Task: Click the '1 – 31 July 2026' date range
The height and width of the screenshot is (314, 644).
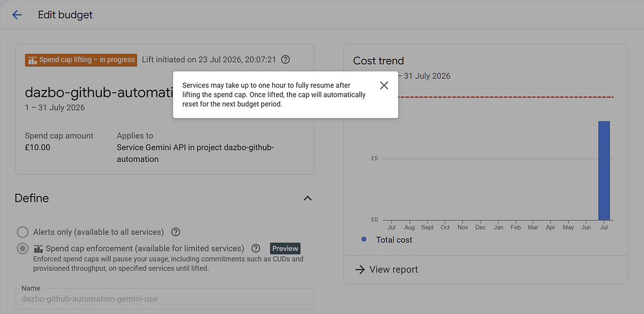Action: (x=55, y=108)
